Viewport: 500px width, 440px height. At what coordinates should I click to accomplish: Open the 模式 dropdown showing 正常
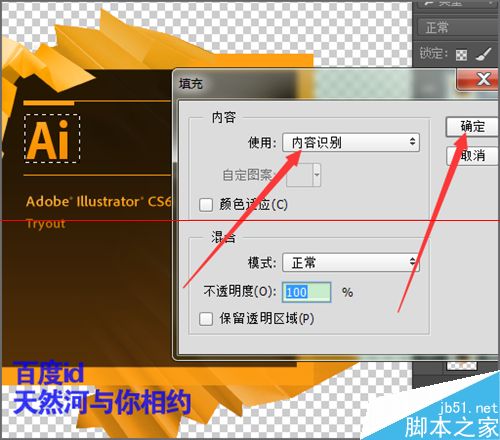pos(351,262)
